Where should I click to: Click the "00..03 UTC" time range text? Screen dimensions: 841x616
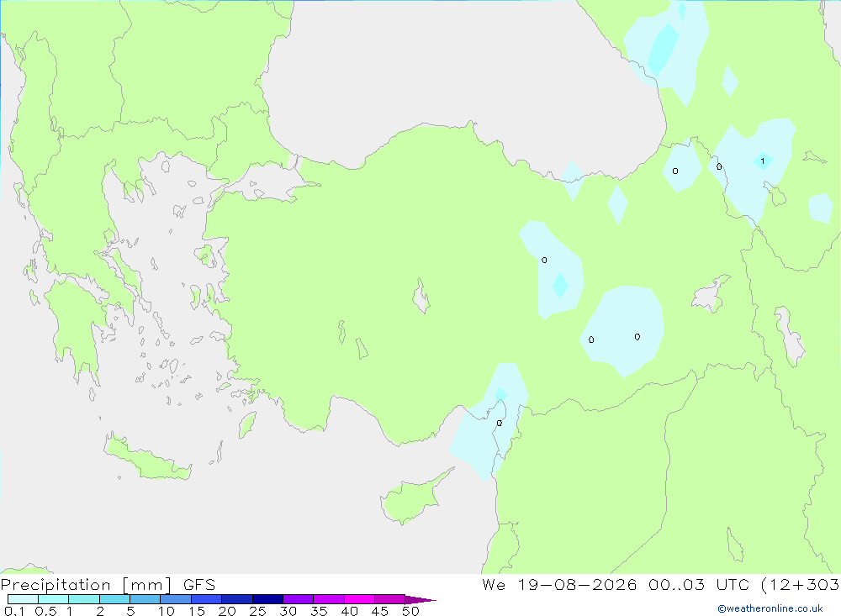click(x=699, y=584)
